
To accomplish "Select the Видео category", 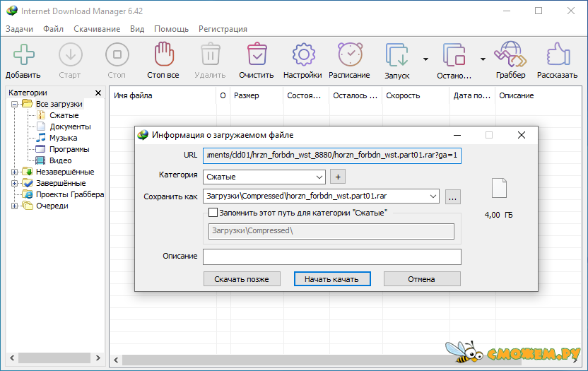I will click(60, 160).
